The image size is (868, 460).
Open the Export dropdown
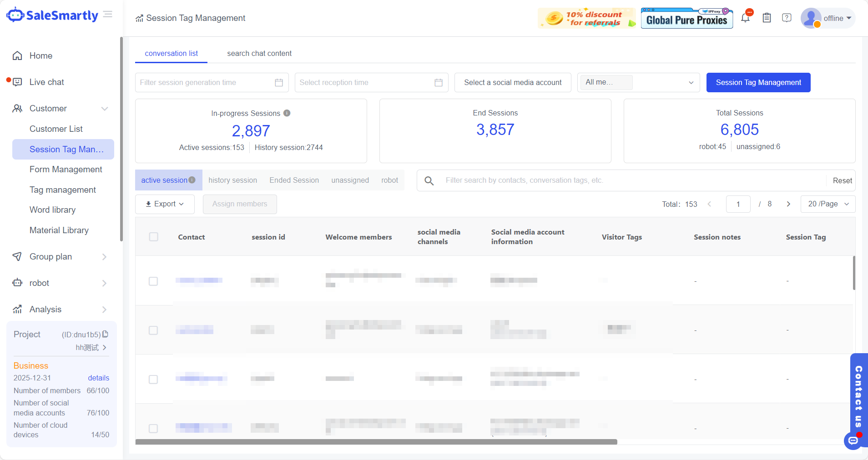tap(165, 204)
